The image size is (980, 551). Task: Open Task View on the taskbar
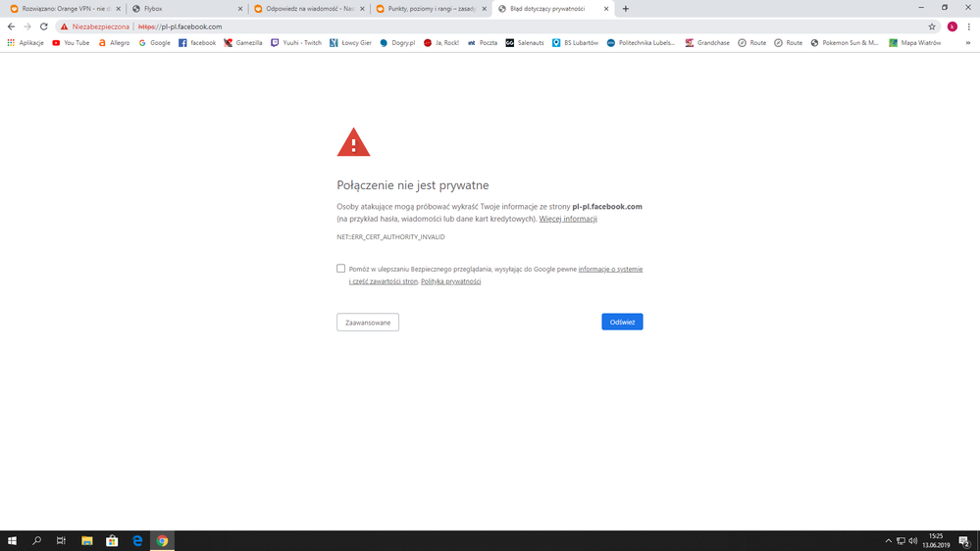[x=61, y=541]
